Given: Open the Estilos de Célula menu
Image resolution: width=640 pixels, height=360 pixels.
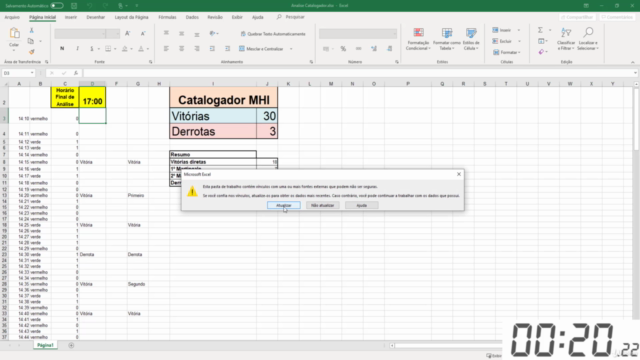Looking at the screenshot, I should tap(471, 39).
